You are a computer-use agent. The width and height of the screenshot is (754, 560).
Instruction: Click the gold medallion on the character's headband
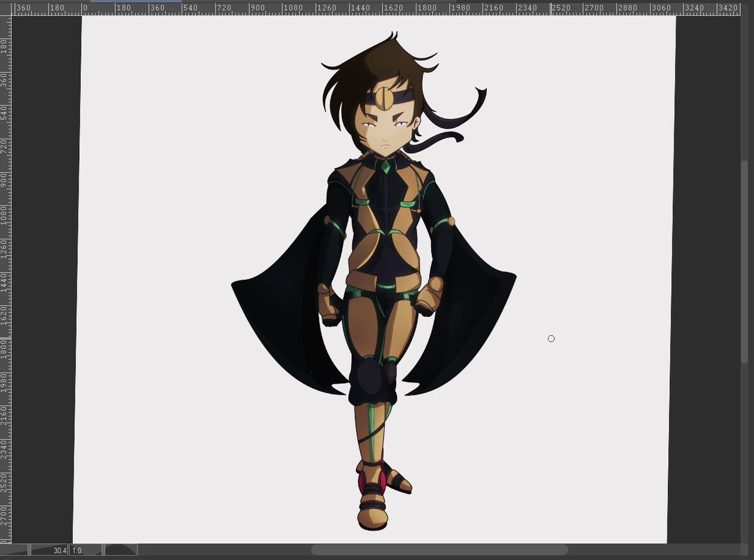pos(384,98)
